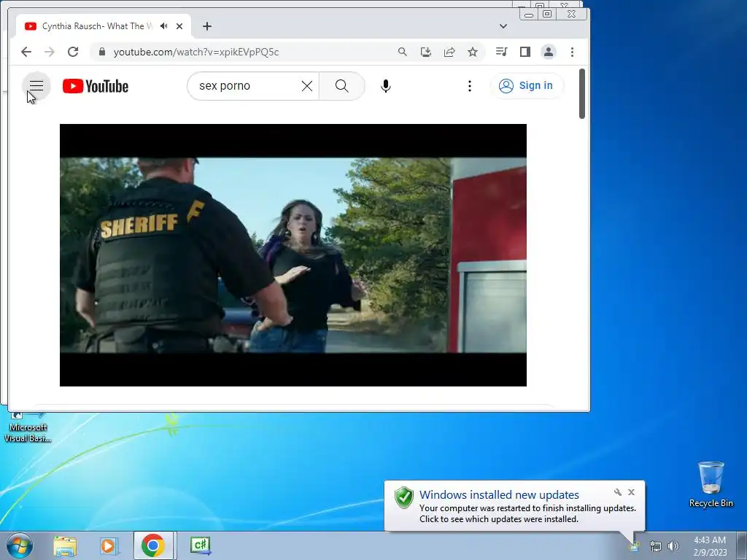This screenshot has height=560, width=747.
Task: Switch to Chrome in the taskbar
Action: (x=153, y=545)
